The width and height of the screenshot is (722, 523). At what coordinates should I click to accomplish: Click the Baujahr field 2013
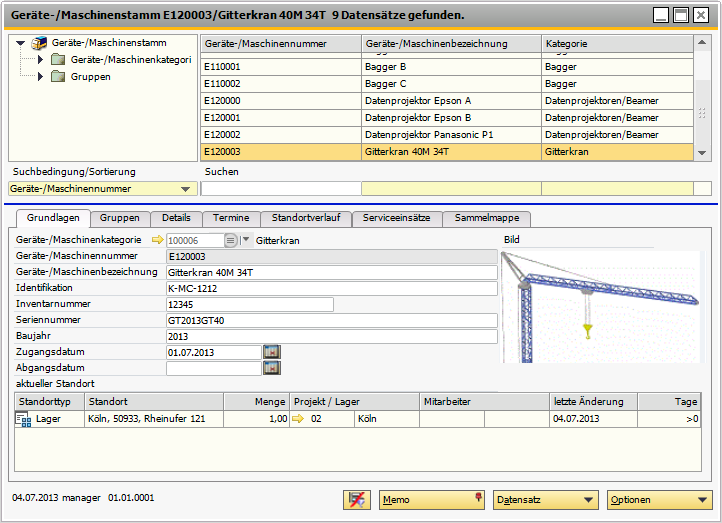332,337
